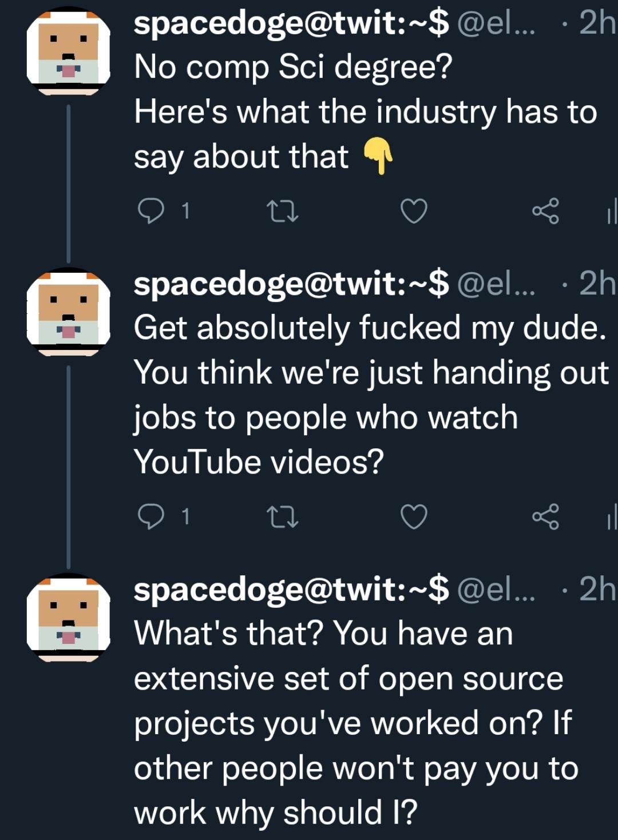
Task: Reply to the 'Get absolutely' tweet
Action: pyautogui.click(x=151, y=517)
